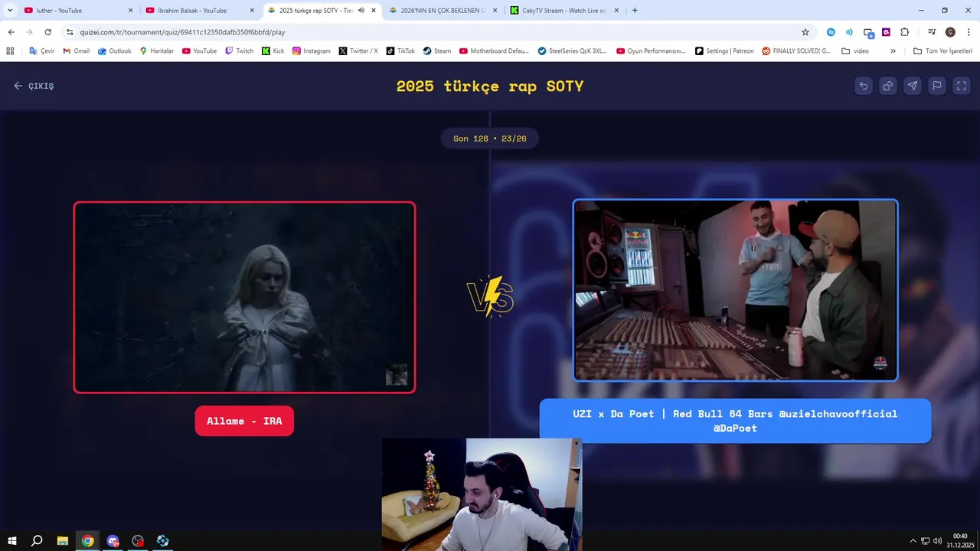980x551 pixels.
Task: Go back with browser back arrow
Action: pyautogui.click(x=11, y=32)
